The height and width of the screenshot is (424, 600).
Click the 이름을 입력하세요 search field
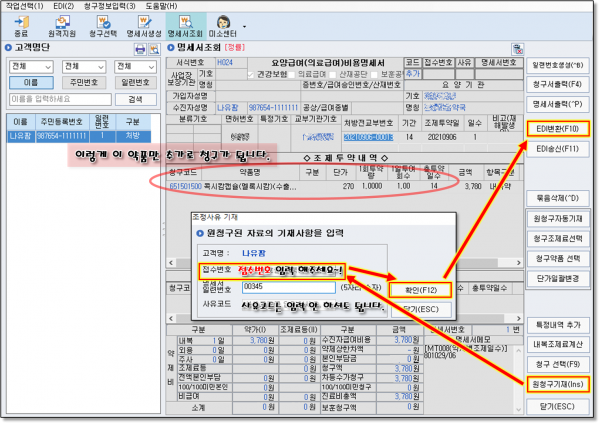click(x=58, y=100)
